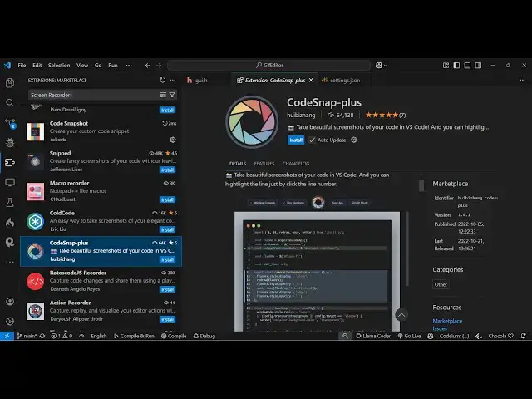
Task: Switch to CHANGELOG tab of extension
Action: click(296, 164)
